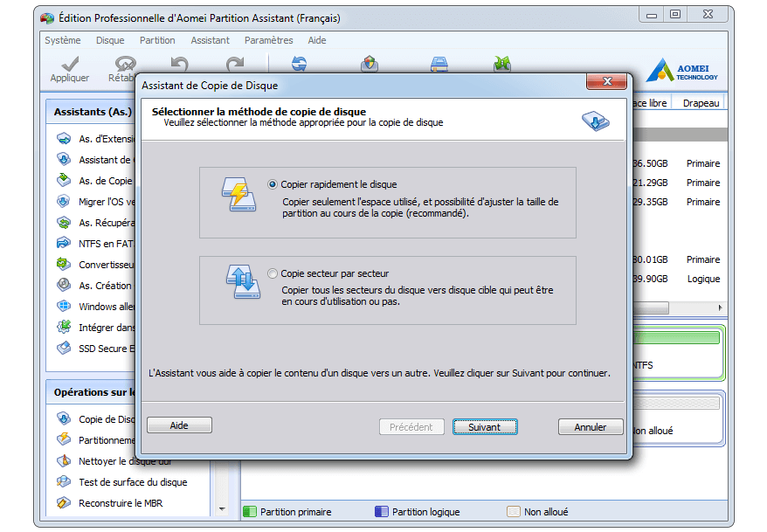Click the Appliquer checkmark toolbar icon
This screenshot has width=767, height=532.
click(x=70, y=64)
